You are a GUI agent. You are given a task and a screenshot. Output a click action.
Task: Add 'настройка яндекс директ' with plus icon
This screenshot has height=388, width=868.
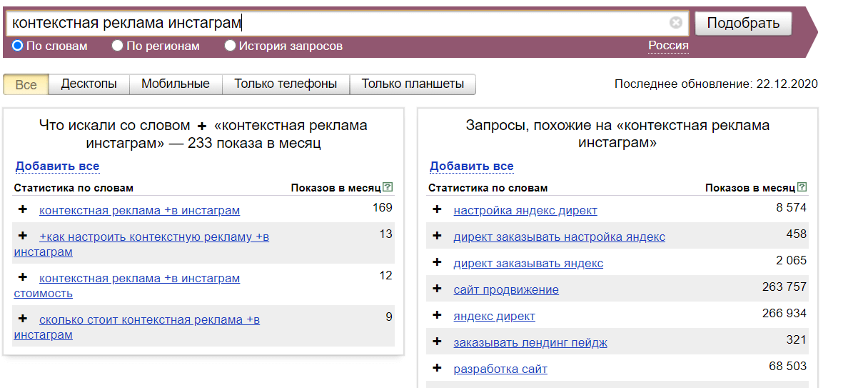[437, 209]
